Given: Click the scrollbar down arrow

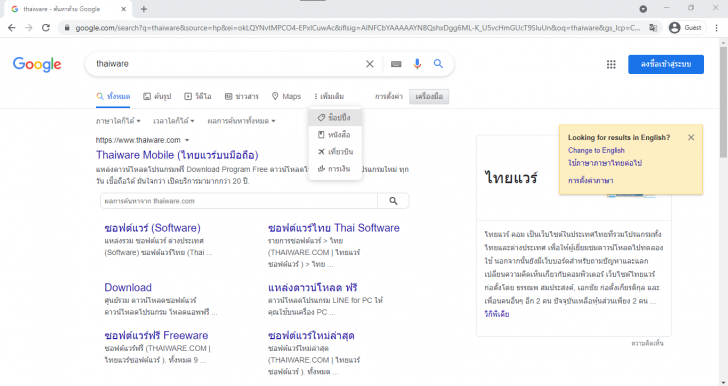Looking at the screenshot, I should [723, 382].
